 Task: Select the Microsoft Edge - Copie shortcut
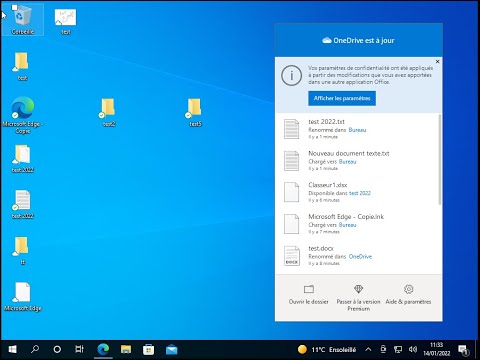[x=22, y=115]
